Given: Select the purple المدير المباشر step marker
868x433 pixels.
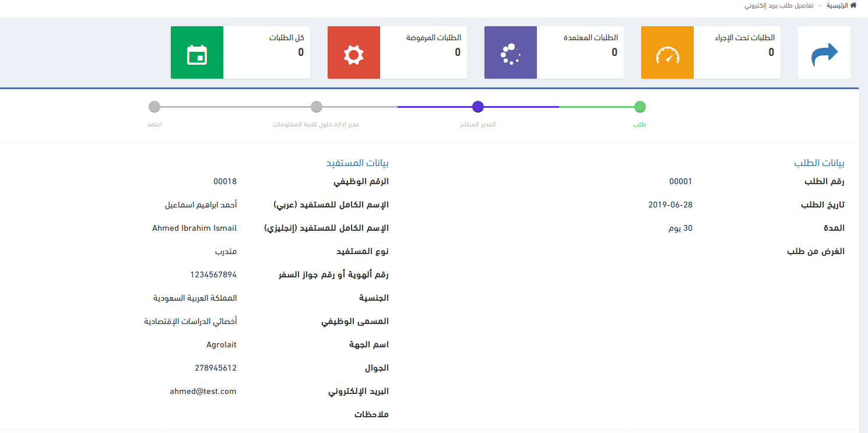Looking at the screenshot, I should tap(478, 107).
